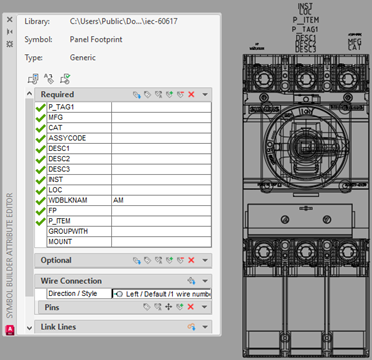
Task: Click the remove attribute icon with red minus in Required
Action: pyautogui.click(x=180, y=95)
